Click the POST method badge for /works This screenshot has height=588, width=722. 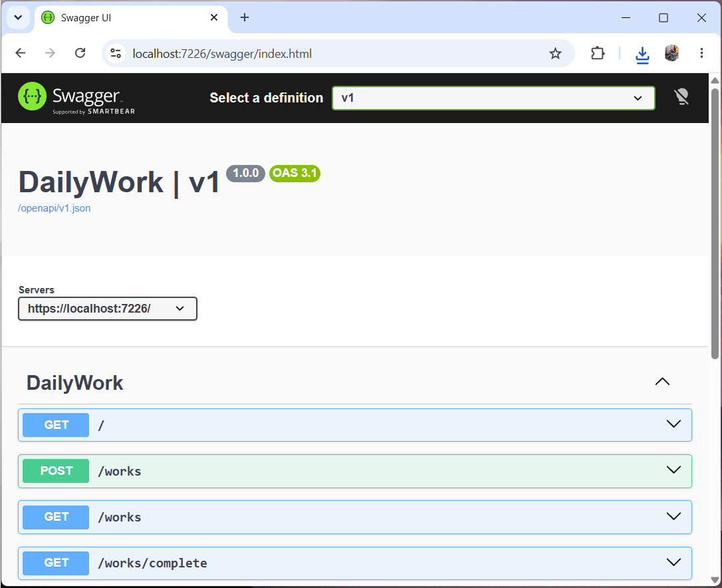56,471
